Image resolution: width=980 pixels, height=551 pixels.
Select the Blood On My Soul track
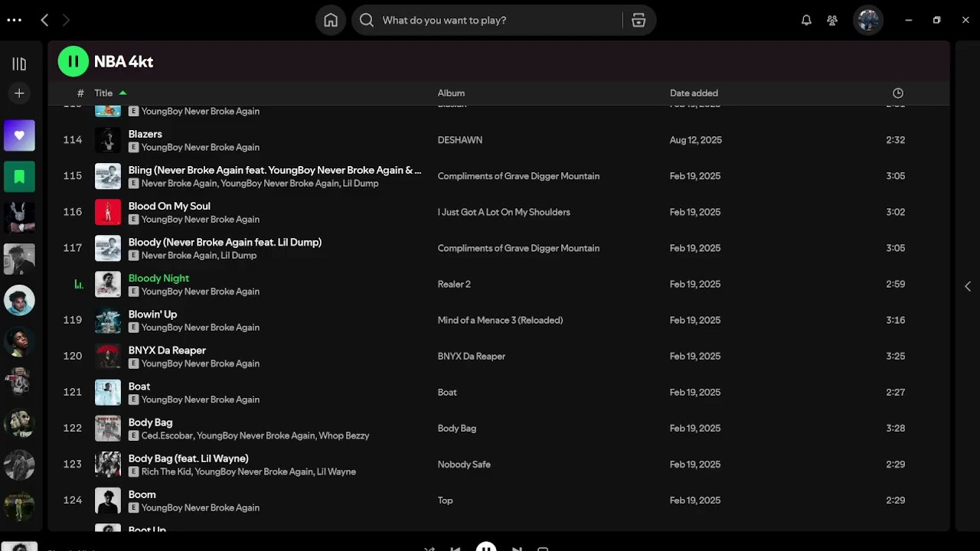(169, 206)
